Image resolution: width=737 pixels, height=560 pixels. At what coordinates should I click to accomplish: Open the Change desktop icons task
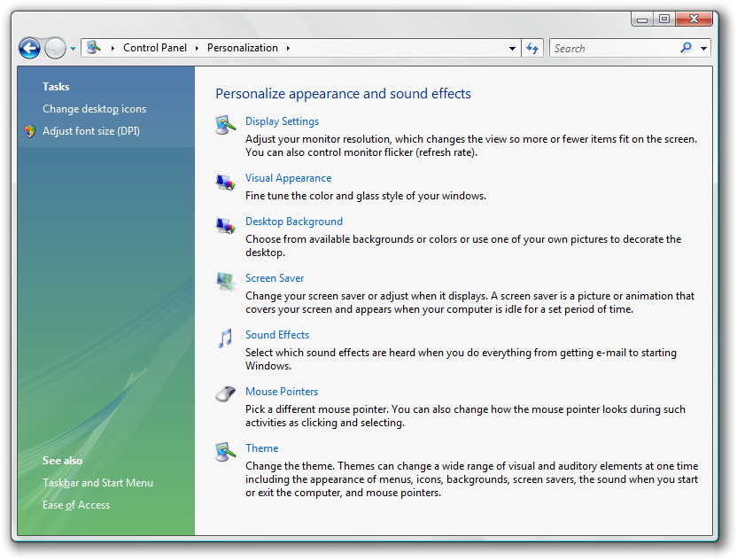pyautogui.click(x=94, y=109)
